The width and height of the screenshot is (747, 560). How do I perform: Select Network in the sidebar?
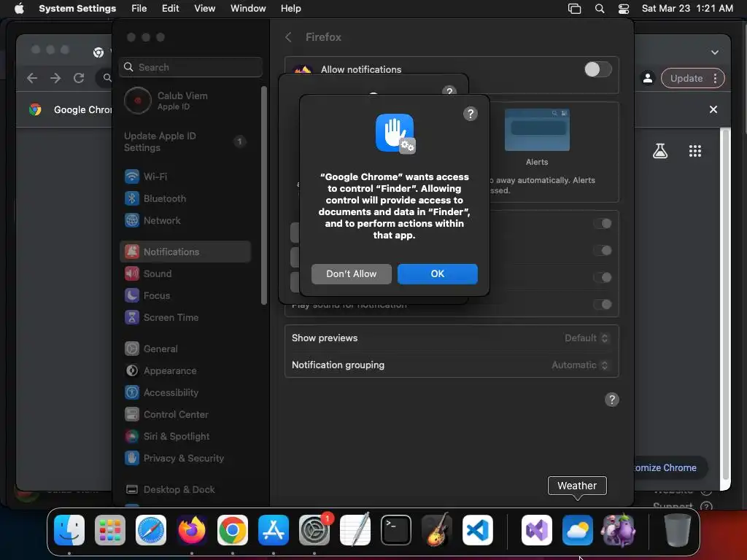pyautogui.click(x=186, y=220)
